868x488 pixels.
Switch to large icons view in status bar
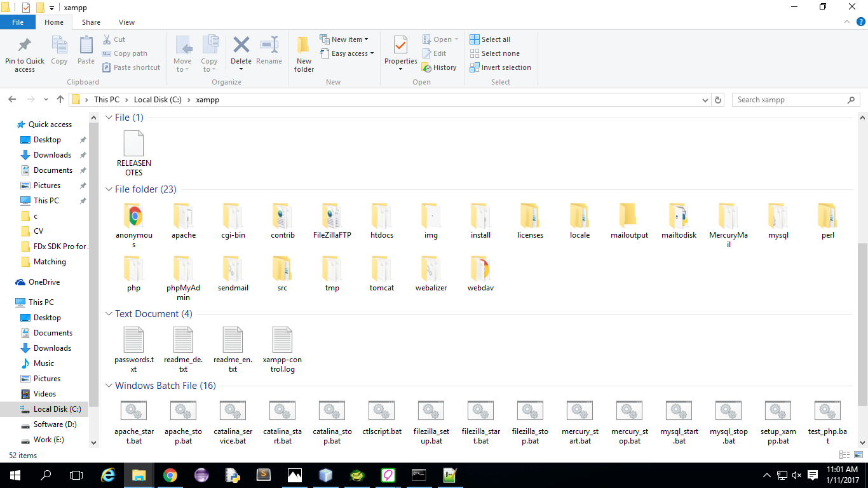(857, 455)
